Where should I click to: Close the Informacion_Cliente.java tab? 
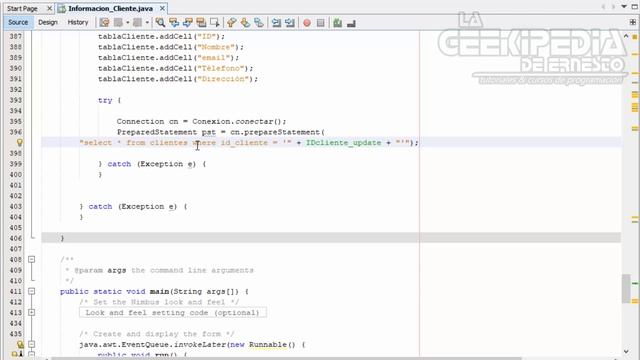coord(162,8)
